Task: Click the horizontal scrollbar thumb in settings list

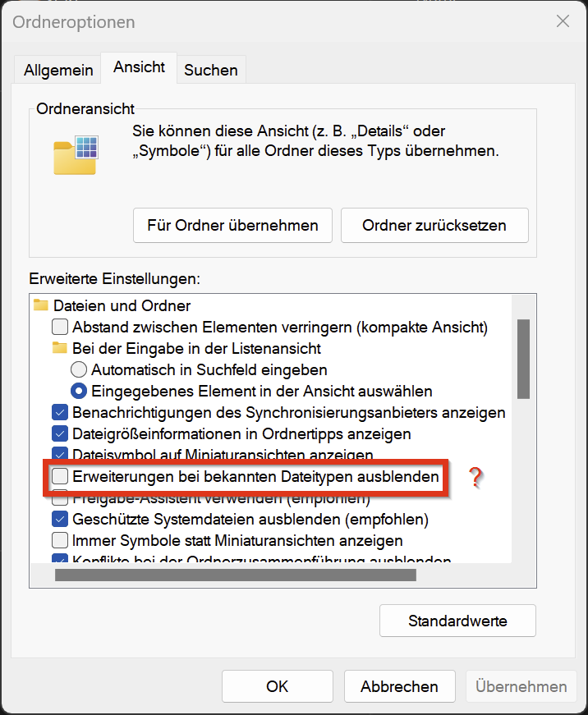Action: point(236,575)
